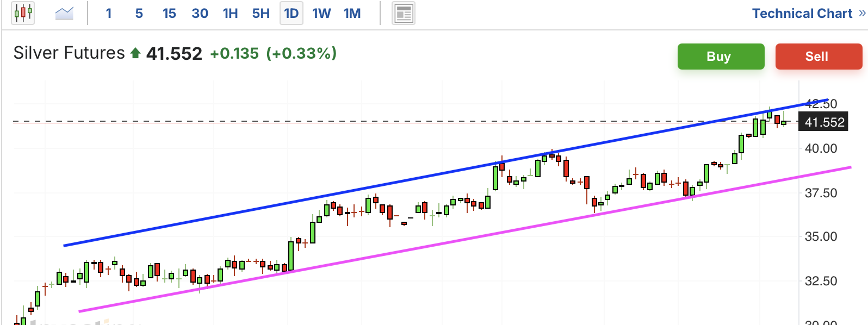Select the 5 minute timeframe

pos(139,14)
